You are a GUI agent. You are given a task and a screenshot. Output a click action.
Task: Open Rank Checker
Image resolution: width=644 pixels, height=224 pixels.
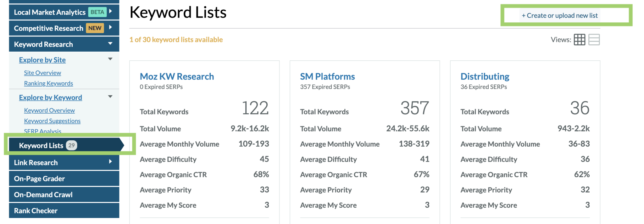64,210
